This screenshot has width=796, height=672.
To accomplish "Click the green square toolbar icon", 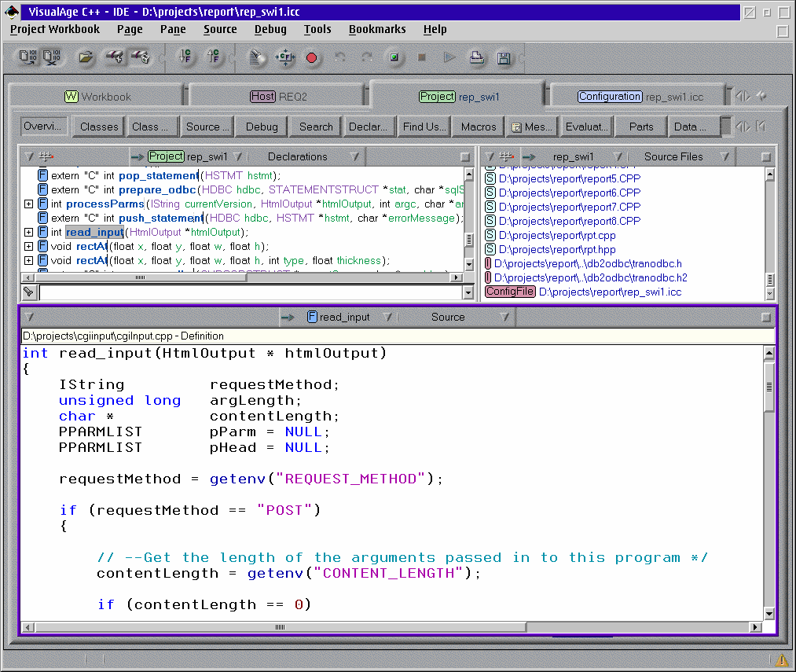I will point(394,57).
